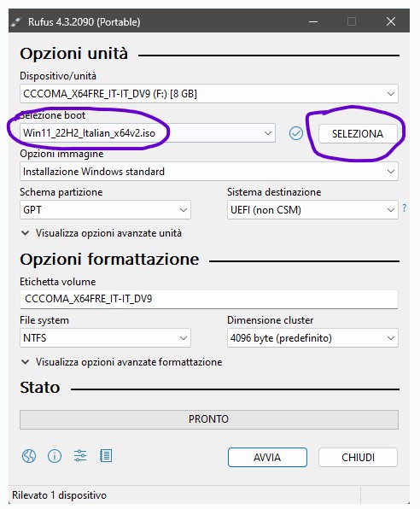Image resolution: width=420 pixels, height=509 pixels.
Task: Open the Dispositivo/unità dropdown
Action: pyautogui.click(x=209, y=94)
